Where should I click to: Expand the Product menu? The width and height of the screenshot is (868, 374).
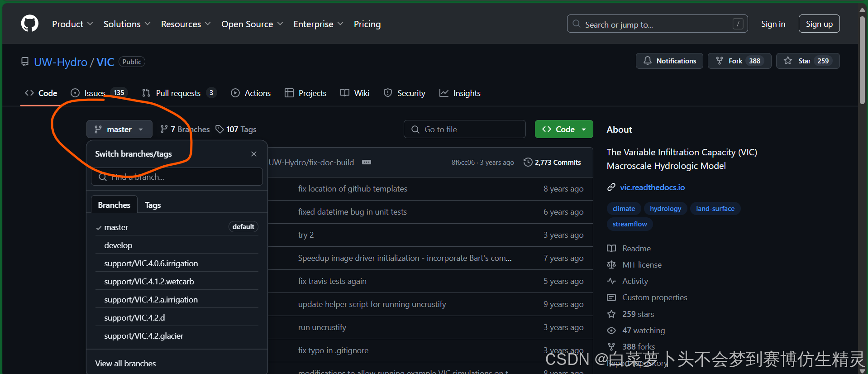(72, 24)
